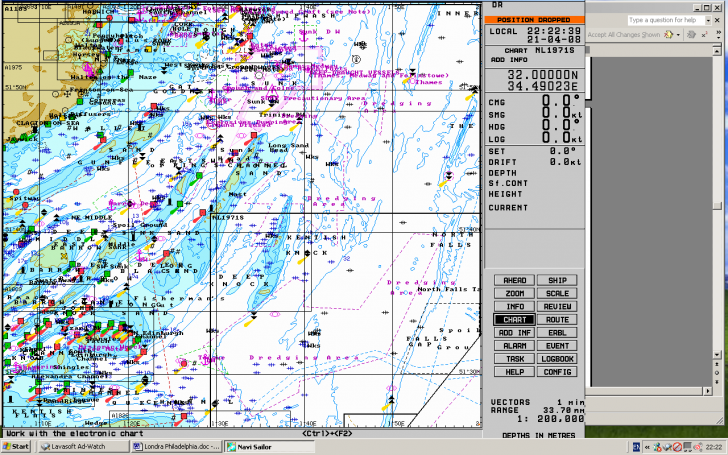Expand the Word toolbar options chevron

coord(718,34)
